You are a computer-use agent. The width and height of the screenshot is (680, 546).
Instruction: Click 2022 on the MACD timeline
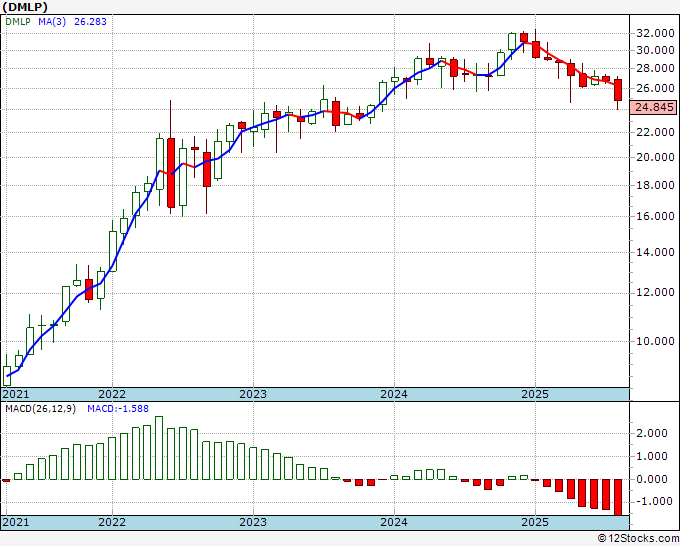(x=112, y=522)
